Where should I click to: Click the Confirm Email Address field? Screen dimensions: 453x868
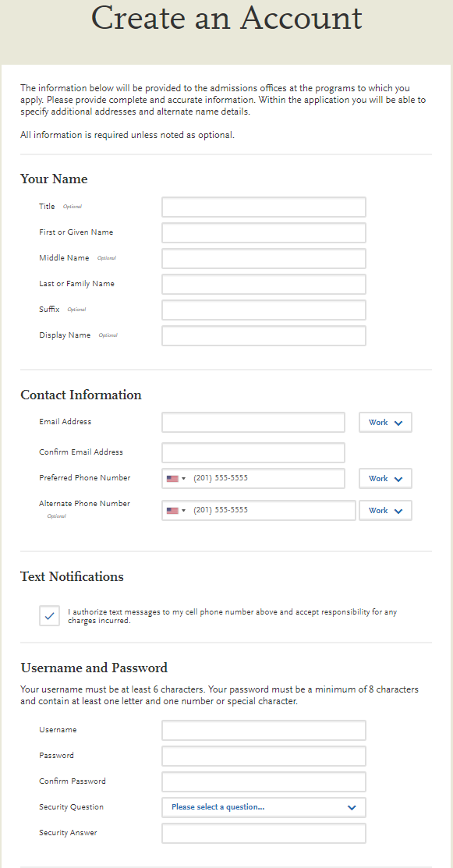point(253,452)
